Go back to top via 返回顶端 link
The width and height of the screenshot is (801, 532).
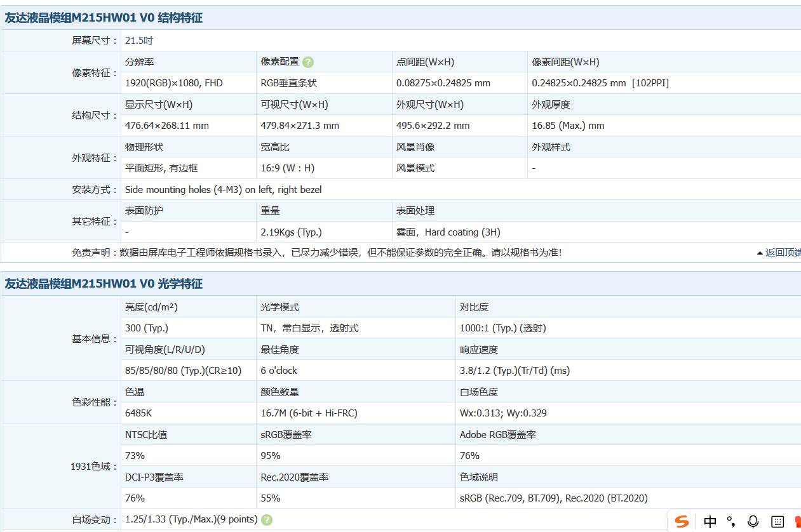779,253
